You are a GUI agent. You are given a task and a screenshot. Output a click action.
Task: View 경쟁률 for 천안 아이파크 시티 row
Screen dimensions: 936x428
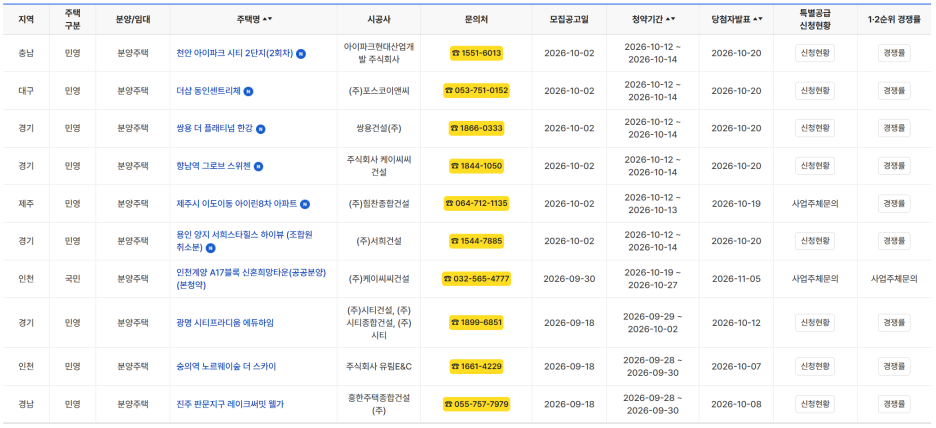[x=894, y=53]
